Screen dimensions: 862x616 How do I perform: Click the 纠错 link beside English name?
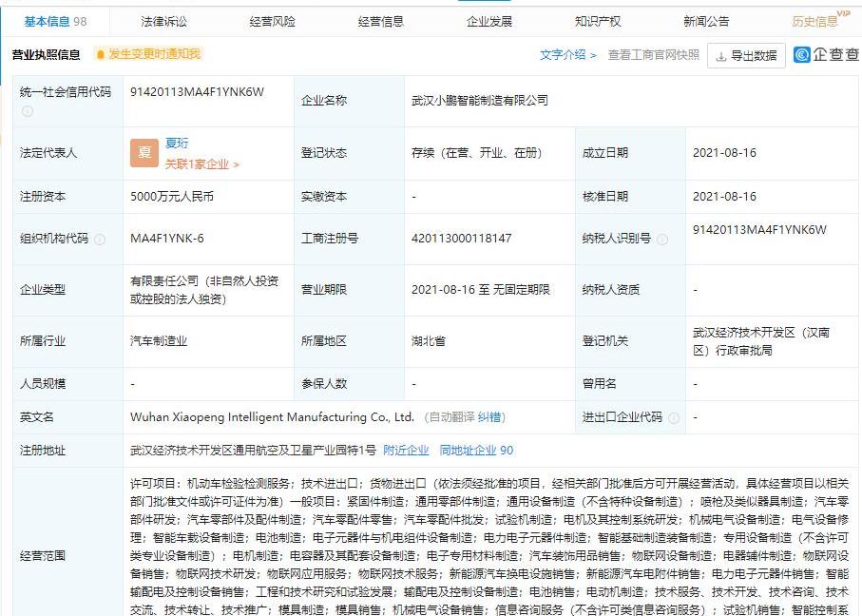click(x=489, y=417)
